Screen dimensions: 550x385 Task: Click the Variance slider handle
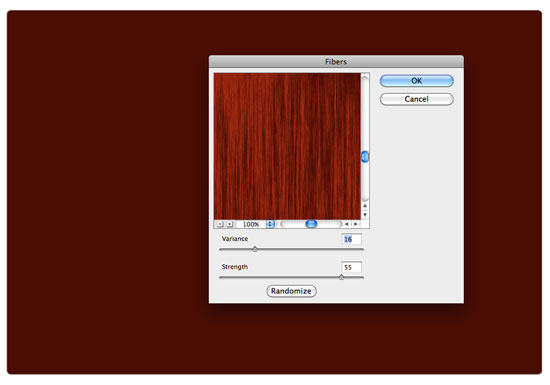pos(255,249)
